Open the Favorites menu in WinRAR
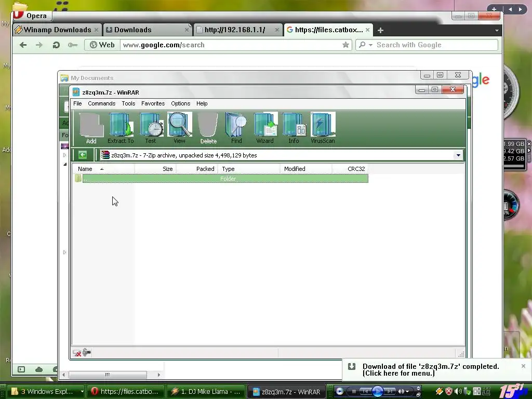The image size is (532, 399). click(153, 103)
